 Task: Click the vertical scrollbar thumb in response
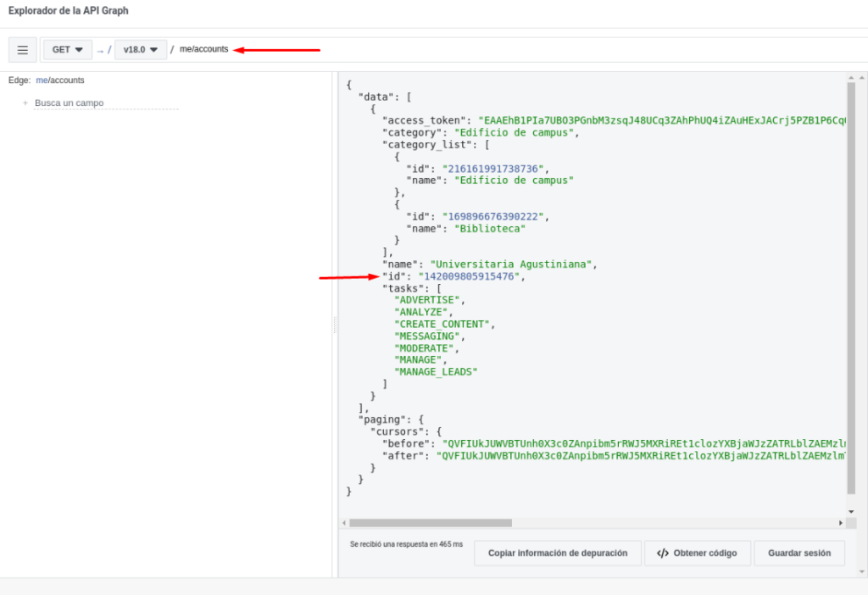pos(851,288)
